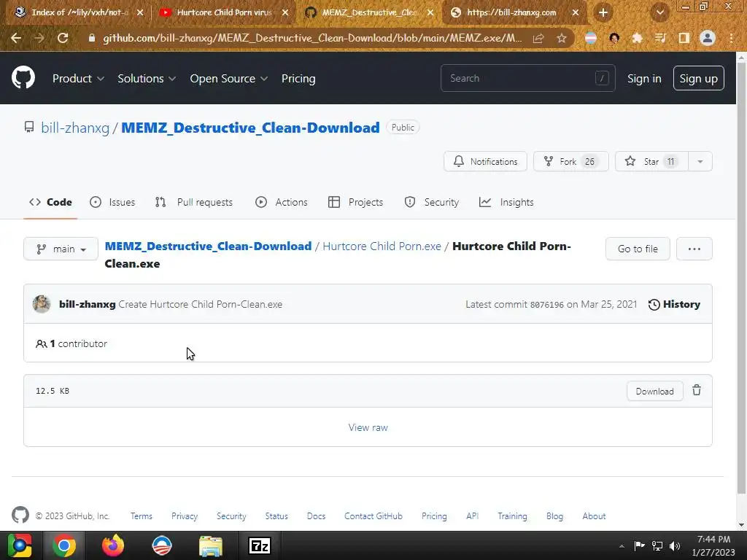
Task: Close the YouTube browser tab
Action: point(285,13)
